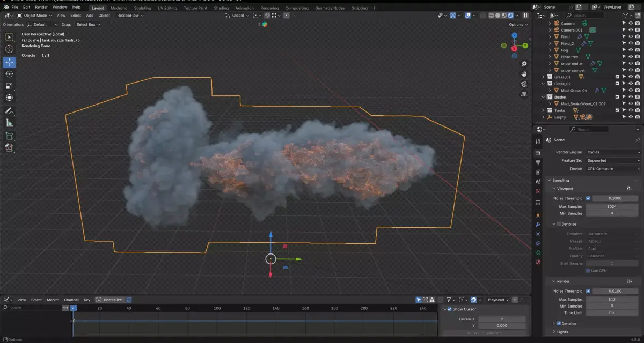Toggle the Show Cursor checkbox
This screenshot has height=343, width=644.
click(x=450, y=309)
